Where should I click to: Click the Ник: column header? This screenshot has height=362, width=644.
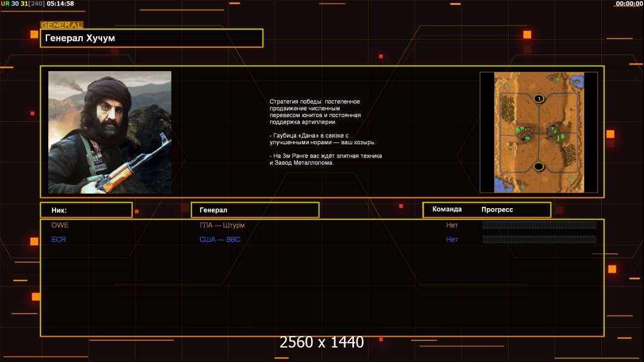(x=86, y=210)
